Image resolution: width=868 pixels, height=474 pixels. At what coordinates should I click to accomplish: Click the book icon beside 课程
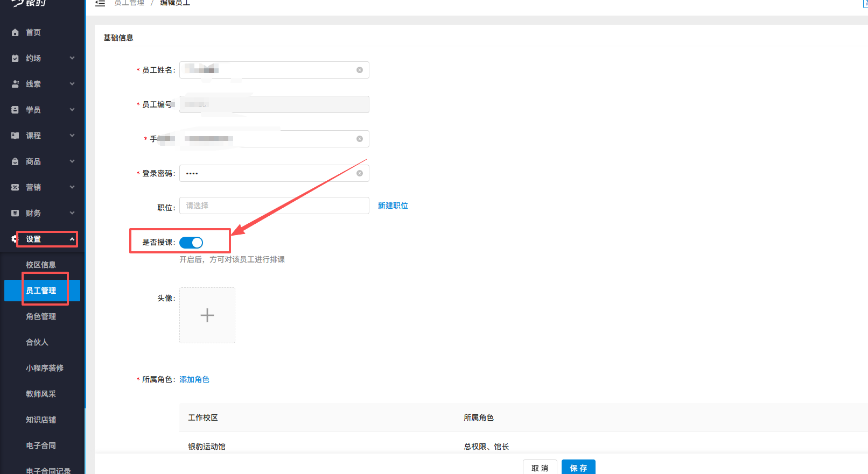[15, 136]
